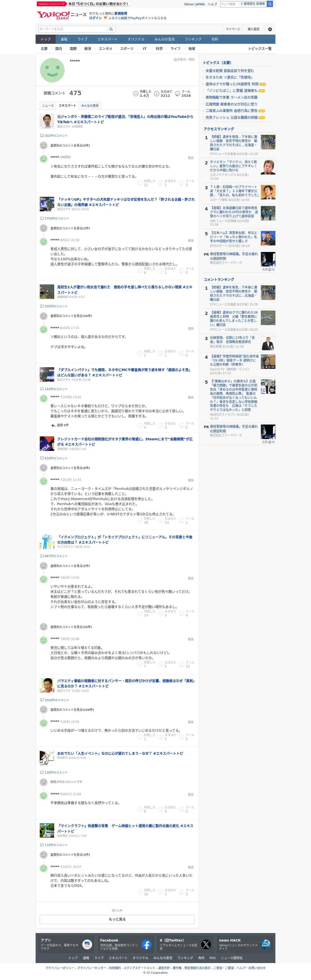Expand 返信先のコメントを見る(39件)

pyautogui.click(x=71, y=316)
